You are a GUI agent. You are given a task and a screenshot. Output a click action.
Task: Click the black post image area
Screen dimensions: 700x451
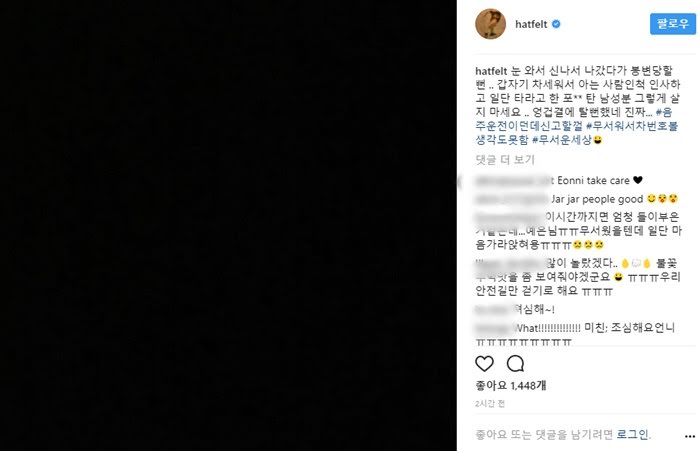(x=228, y=226)
